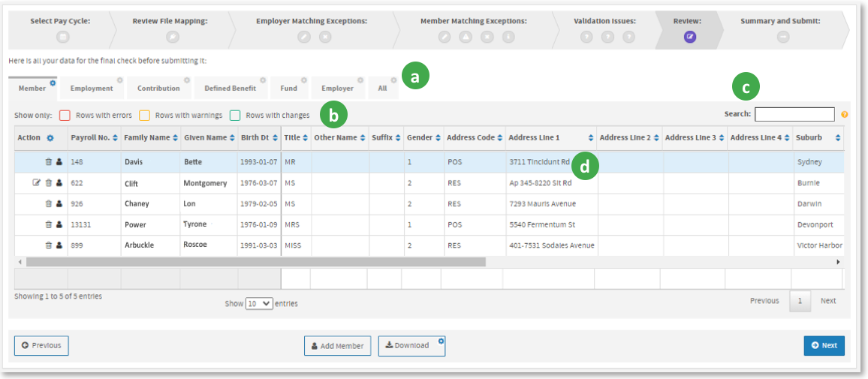Open the Show entries count dropdown
868x379 pixels.
(x=259, y=304)
